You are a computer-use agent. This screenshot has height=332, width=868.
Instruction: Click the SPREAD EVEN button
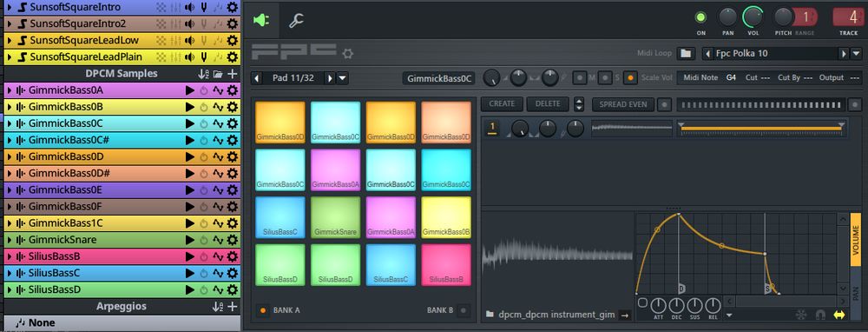624,103
